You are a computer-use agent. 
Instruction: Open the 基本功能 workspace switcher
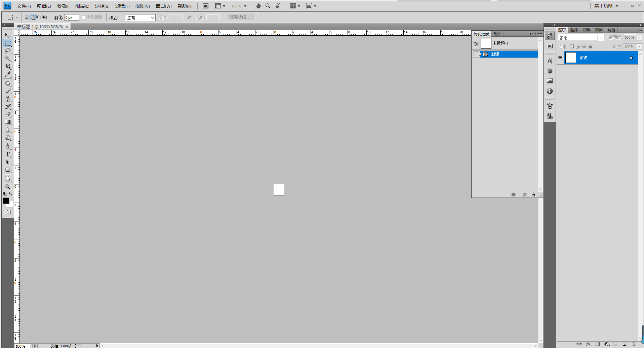click(x=606, y=6)
